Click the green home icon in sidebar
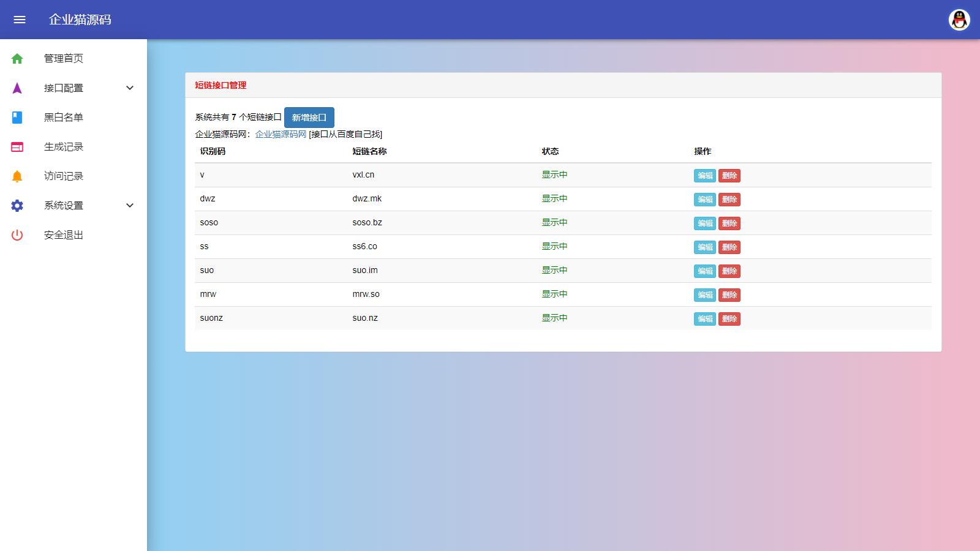 pos(17,59)
